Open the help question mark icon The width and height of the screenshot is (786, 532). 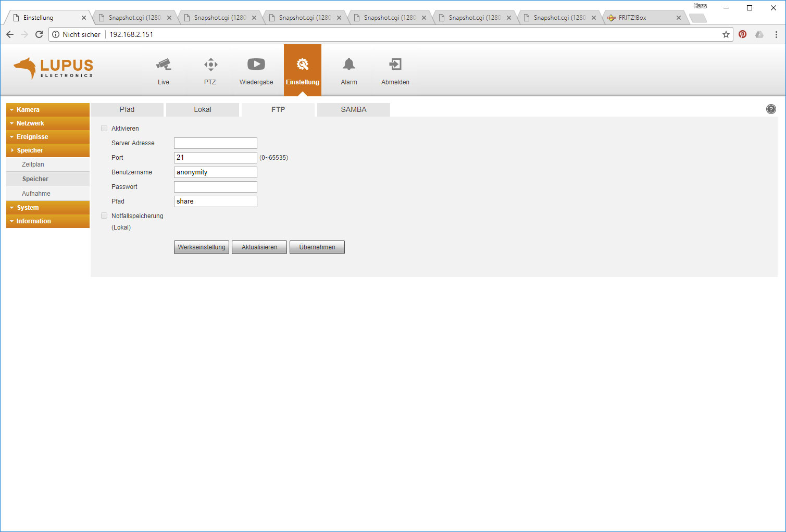point(771,109)
